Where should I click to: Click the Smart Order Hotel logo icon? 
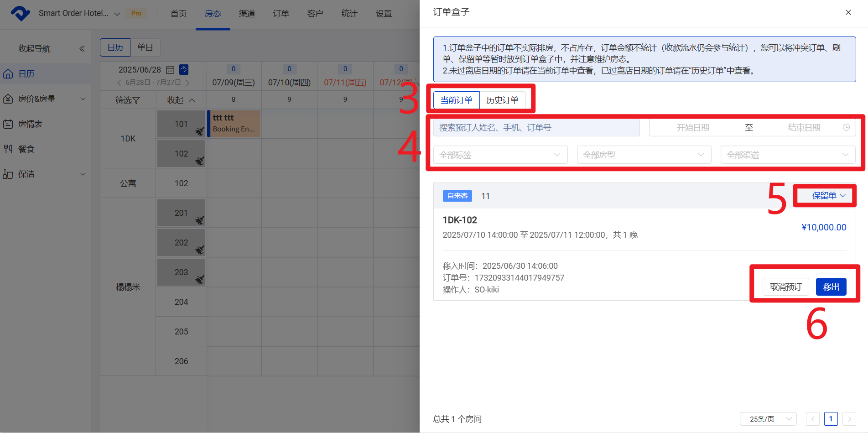[20, 13]
